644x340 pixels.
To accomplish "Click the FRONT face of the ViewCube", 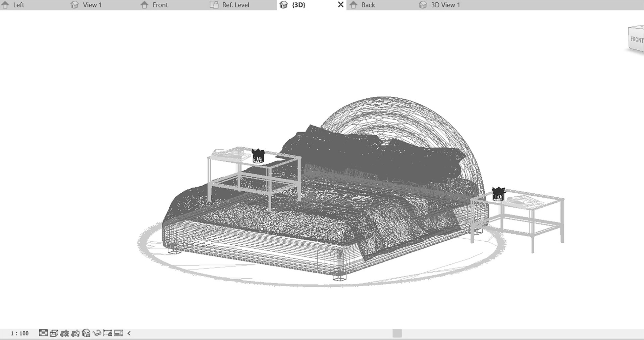I will click(636, 39).
